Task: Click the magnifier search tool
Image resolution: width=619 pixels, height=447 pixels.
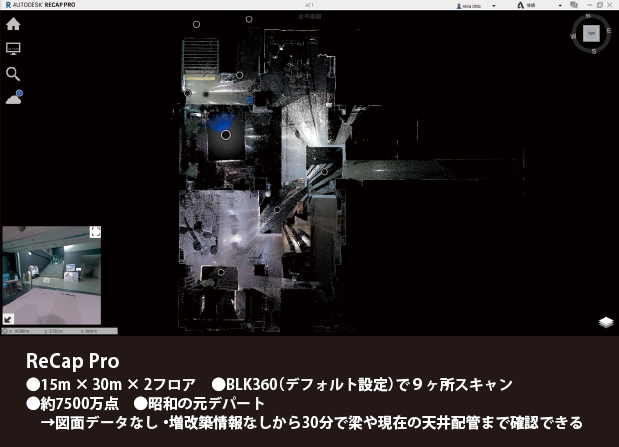Action: [x=13, y=74]
